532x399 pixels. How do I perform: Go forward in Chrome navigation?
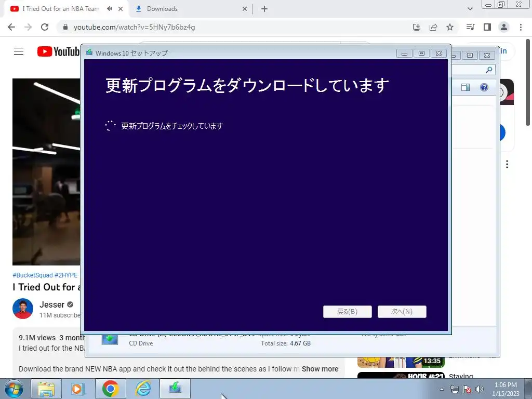(28, 27)
